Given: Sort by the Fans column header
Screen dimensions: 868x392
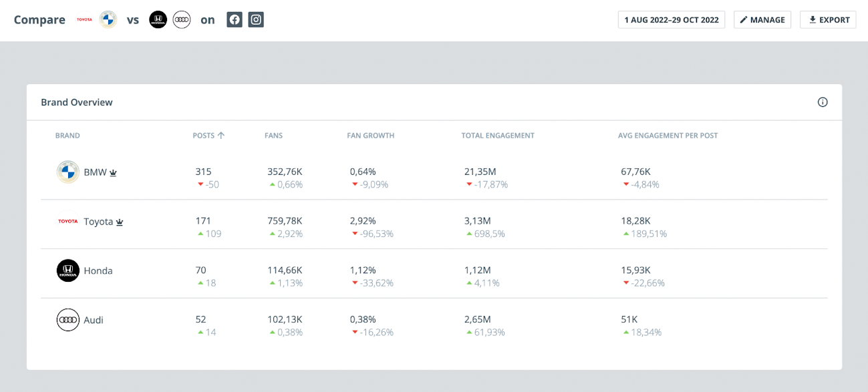Looking at the screenshot, I should [273, 136].
